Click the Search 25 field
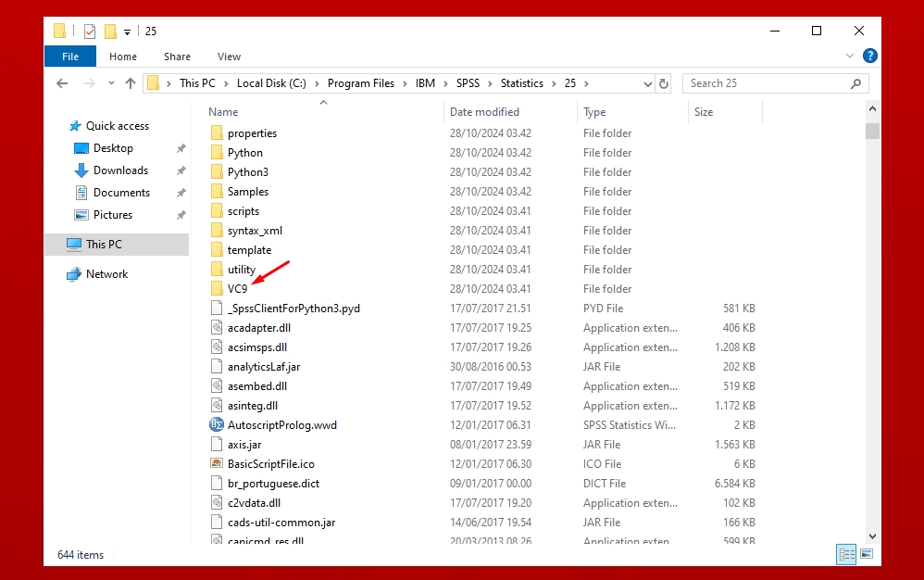 775,83
